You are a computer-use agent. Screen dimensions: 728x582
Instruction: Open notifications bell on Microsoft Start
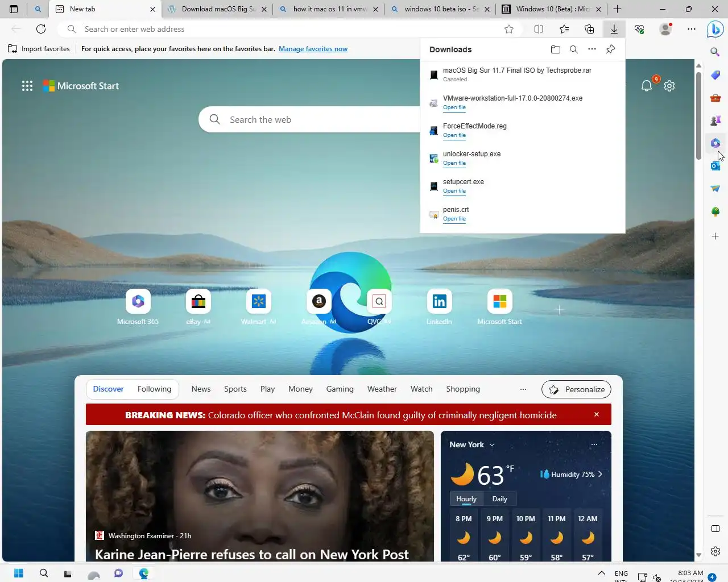pyautogui.click(x=647, y=86)
